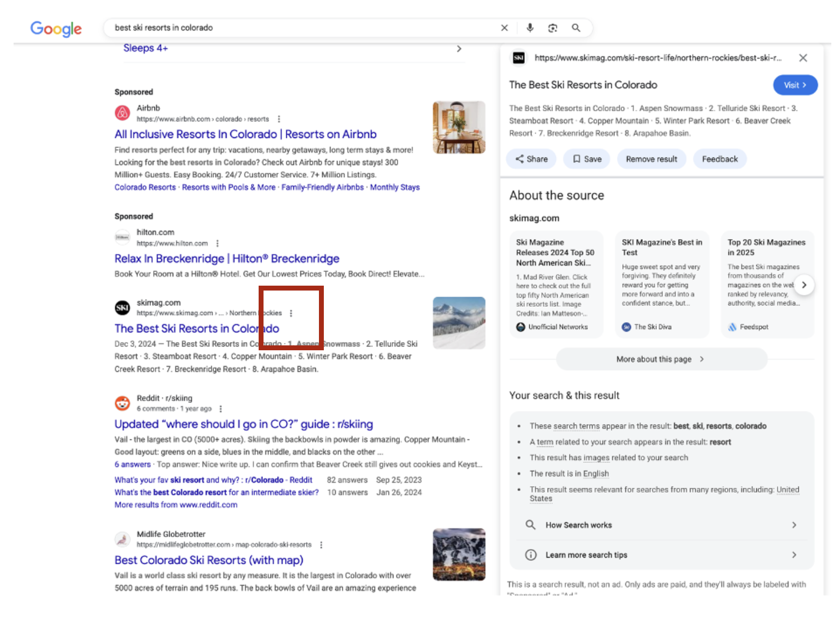Open All Inclusive Resorts In Colorado Airbnb link
This screenshot has height=618, width=840.
(246, 134)
